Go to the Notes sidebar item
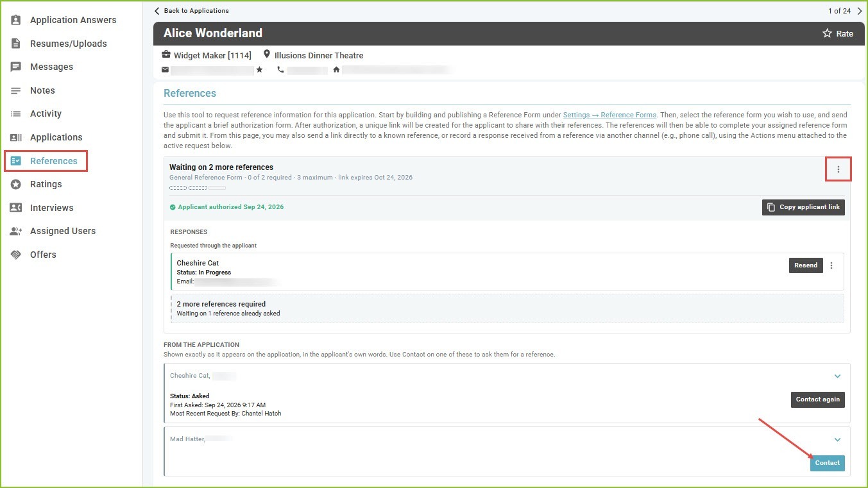Viewport: 868px width, 488px height. click(x=42, y=90)
